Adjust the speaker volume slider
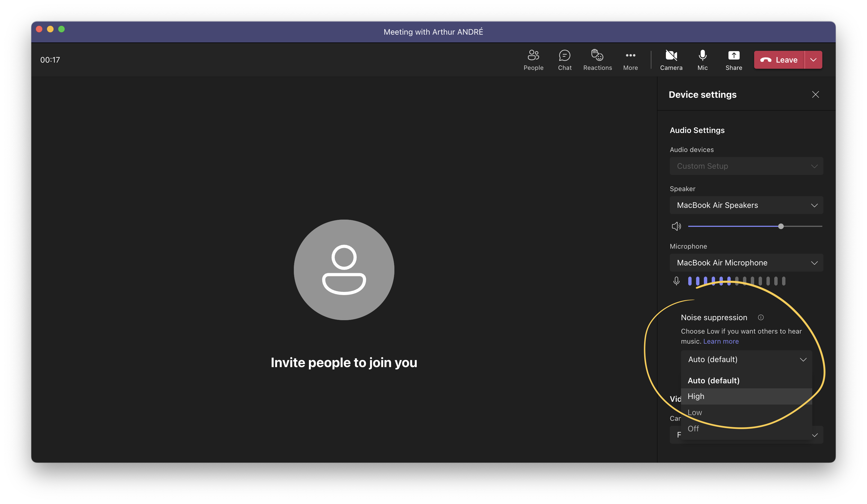 click(x=781, y=226)
